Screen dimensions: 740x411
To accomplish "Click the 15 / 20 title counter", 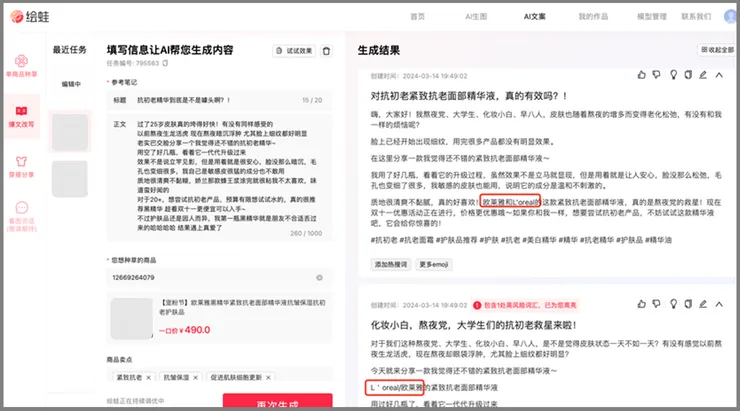I will click(312, 100).
